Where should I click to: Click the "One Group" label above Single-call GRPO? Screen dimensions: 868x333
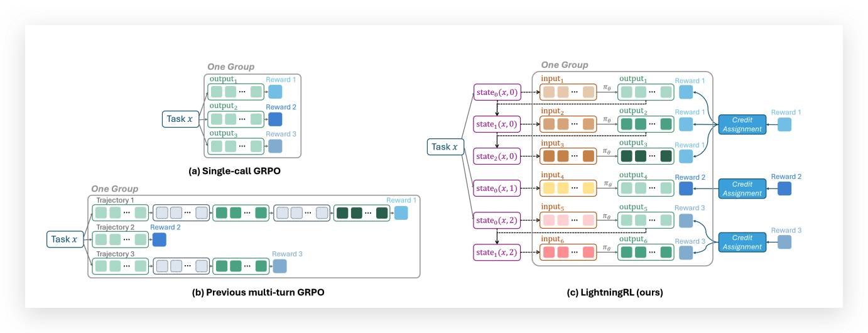[231, 67]
